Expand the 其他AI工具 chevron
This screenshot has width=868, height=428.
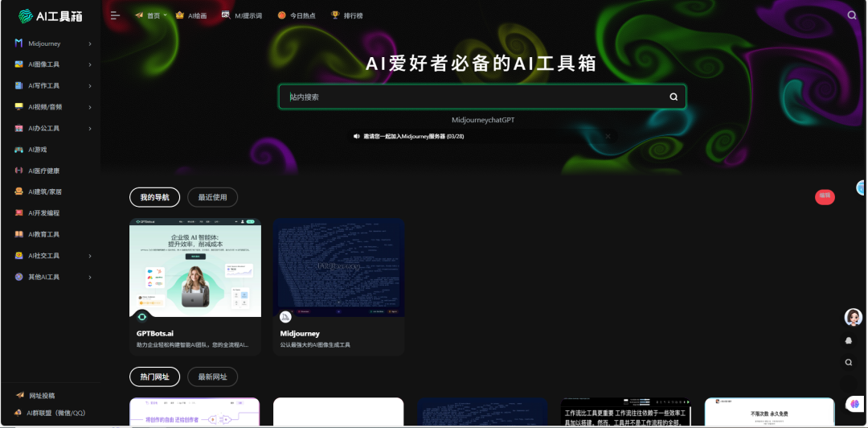pos(90,278)
